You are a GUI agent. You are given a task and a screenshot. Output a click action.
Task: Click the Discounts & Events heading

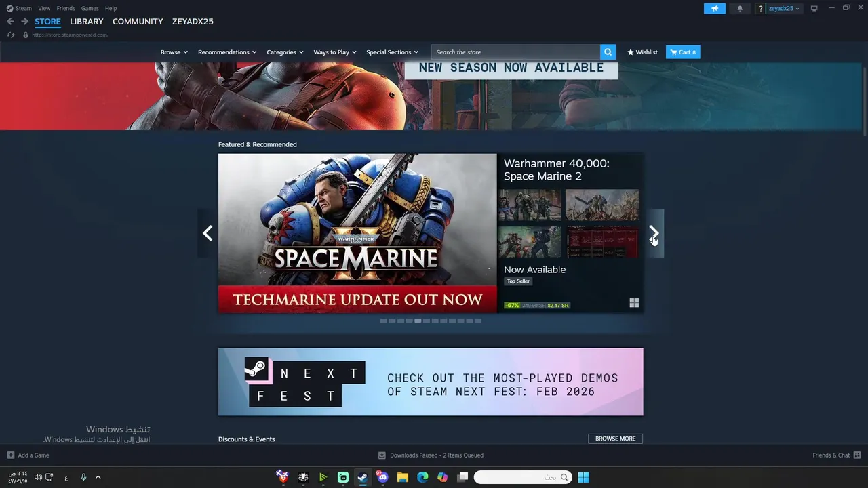click(x=247, y=439)
